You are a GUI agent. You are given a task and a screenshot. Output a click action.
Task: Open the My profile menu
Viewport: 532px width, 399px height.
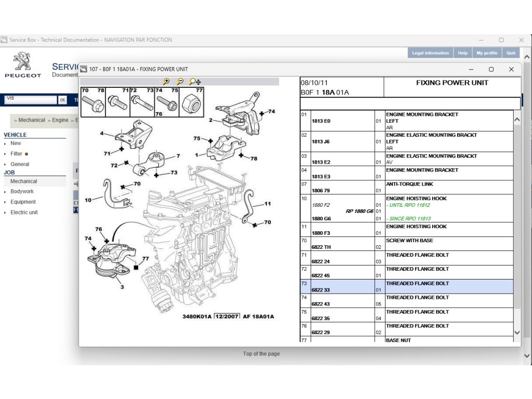coord(486,53)
